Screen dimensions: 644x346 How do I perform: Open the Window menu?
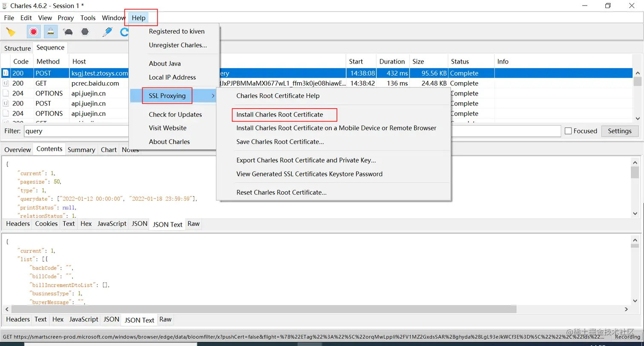tap(114, 18)
